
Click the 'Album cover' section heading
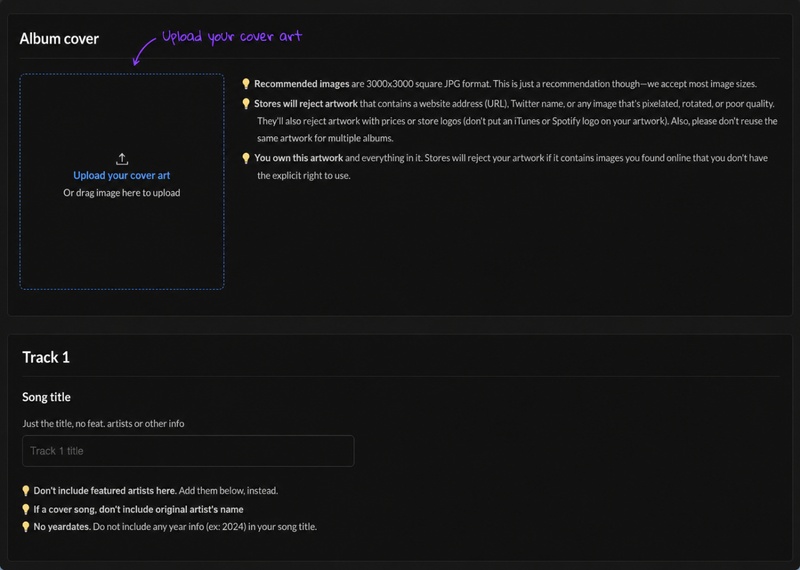[59, 39]
